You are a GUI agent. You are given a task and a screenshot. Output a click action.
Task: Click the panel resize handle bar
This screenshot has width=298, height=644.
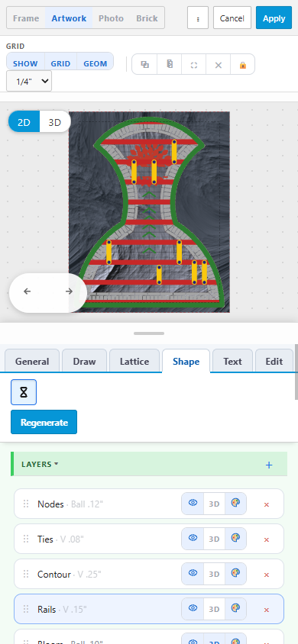pos(149,333)
